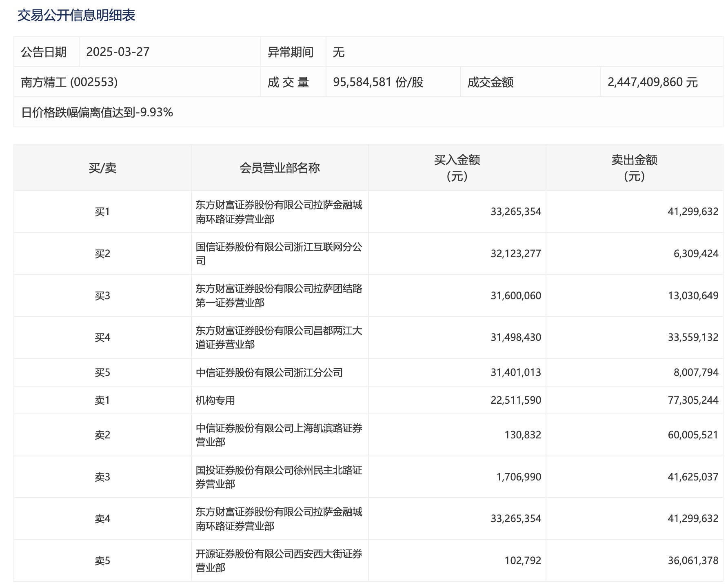
Task: Click 东方财富证券拉萨团结路第一证券营业部
Action: coord(279,296)
